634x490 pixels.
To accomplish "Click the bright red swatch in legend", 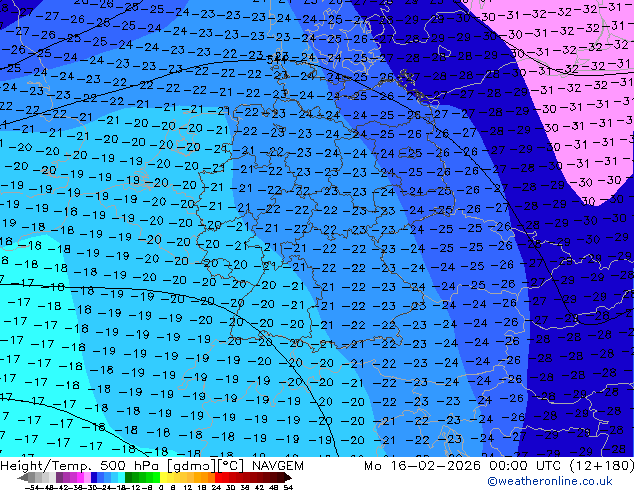I will tap(218, 478).
